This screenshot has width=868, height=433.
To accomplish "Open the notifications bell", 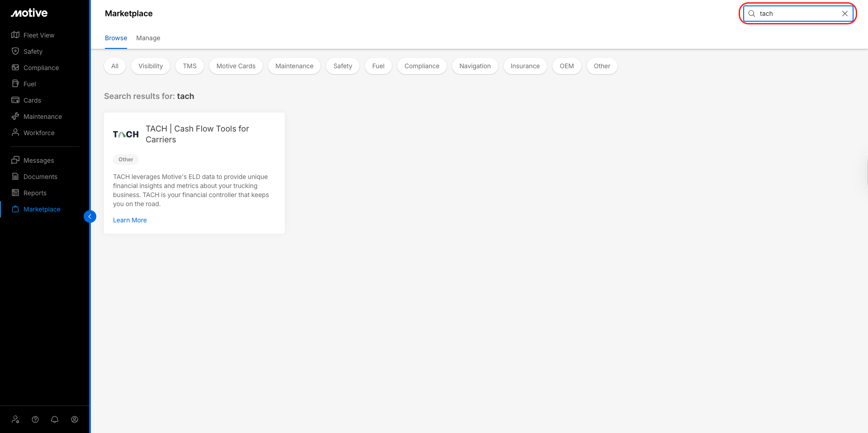I will coord(55,419).
